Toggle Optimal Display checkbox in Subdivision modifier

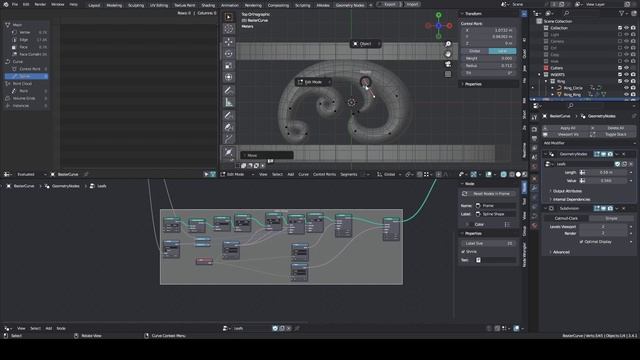[581, 242]
